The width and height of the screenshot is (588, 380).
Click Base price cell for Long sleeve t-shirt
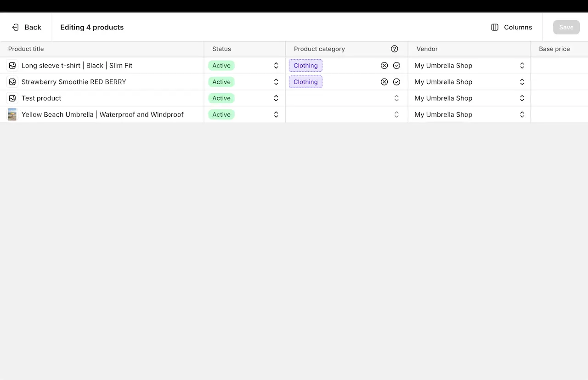point(559,66)
